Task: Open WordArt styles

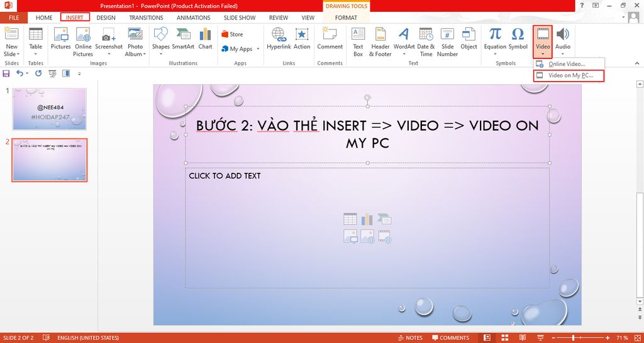Action: tap(404, 42)
